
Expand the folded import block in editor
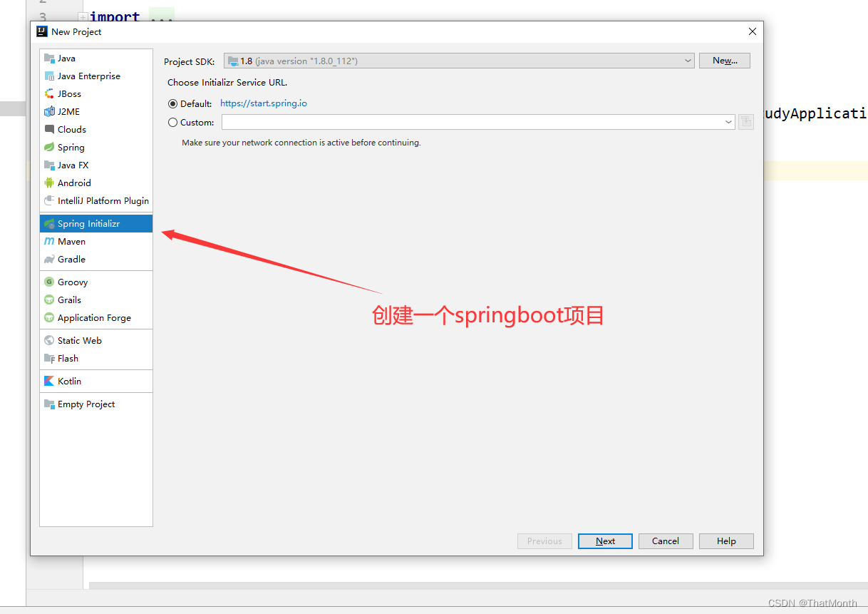pos(83,16)
